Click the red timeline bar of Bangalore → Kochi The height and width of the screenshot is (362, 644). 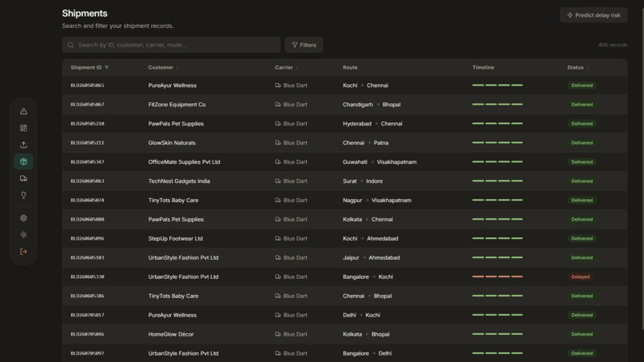497,276
